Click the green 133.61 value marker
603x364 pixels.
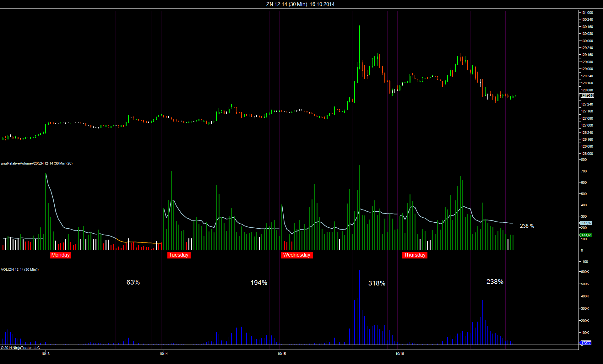click(586, 235)
